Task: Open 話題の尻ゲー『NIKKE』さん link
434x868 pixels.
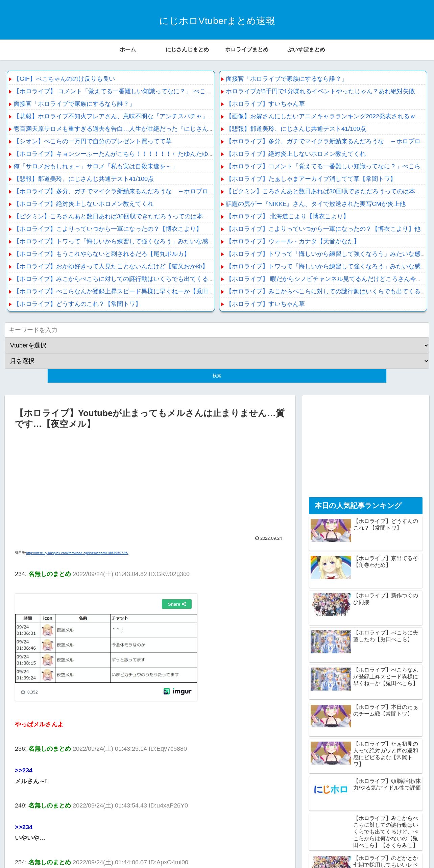Action: (x=316, y=204)
